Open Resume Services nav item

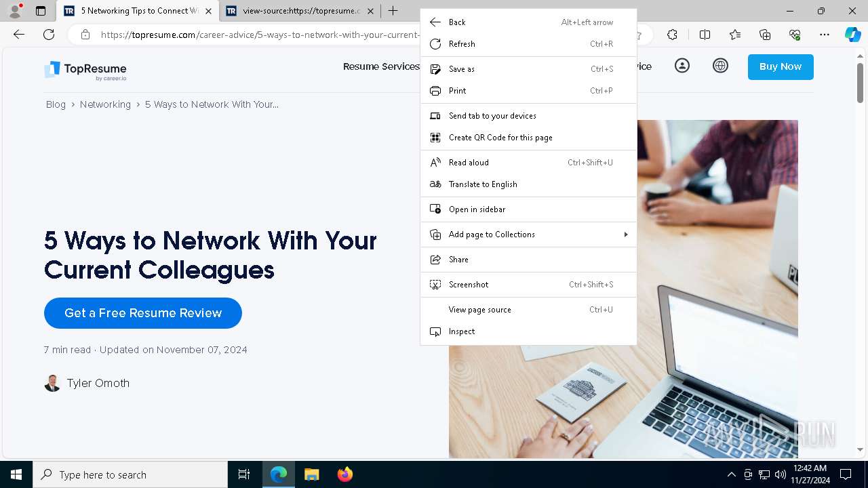(x=381, y=66)
